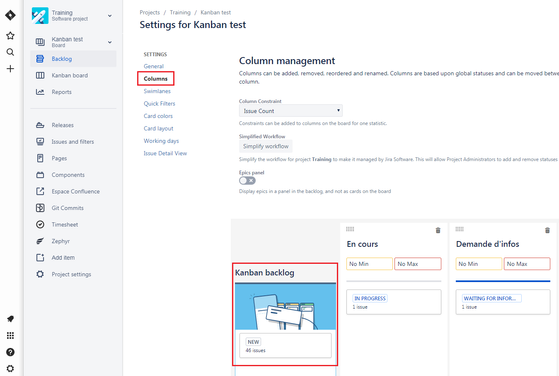This screenshot has width=559, height=376.
Task: Click the plus create icon
Action: click(x=10, y=68)
